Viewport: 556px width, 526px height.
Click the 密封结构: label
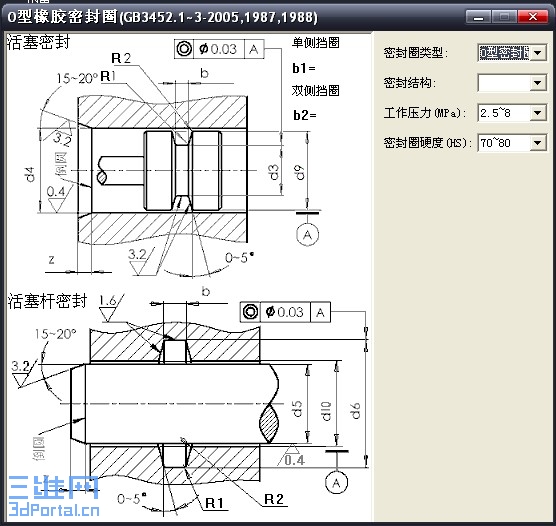click(x=410, y=83)
